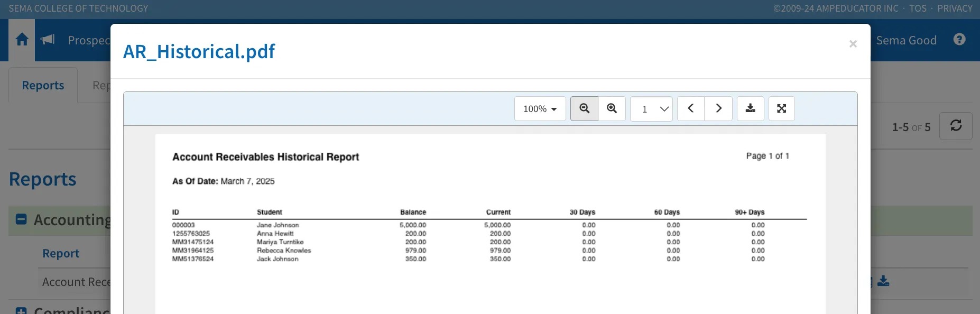Click the 'Page 1 of 1' label
This screenshot has height=314, width=980.
[x=768, y=156]
